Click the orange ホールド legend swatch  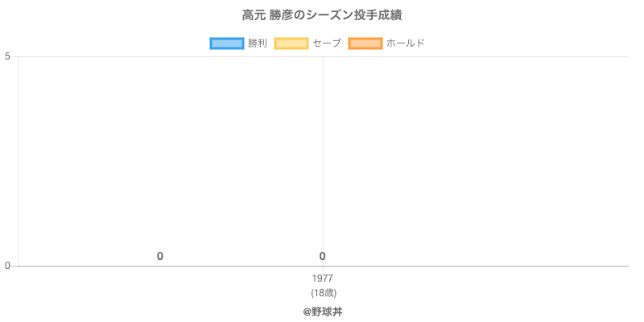tap(365, 43)
